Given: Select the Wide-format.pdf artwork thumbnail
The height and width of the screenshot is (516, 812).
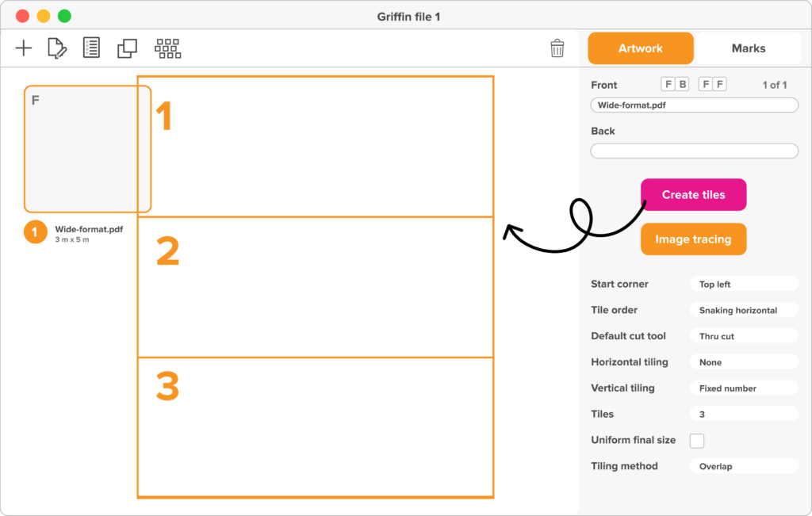Looking at the screenshot, I should pos(87,149).
